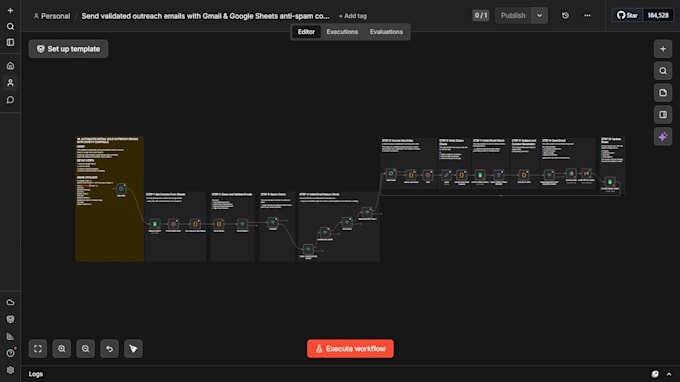Add a sticky note from canvas toolbar
This screenshot has height=382, width=680.
(x=663, y=93)
